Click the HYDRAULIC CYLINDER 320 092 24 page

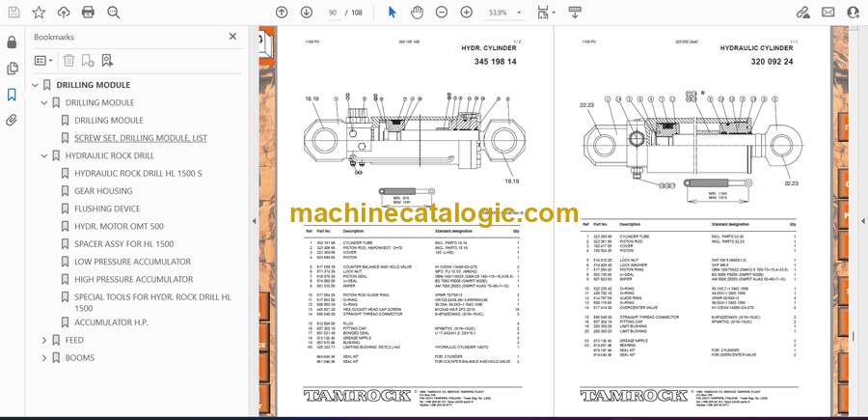click(692, 220)
